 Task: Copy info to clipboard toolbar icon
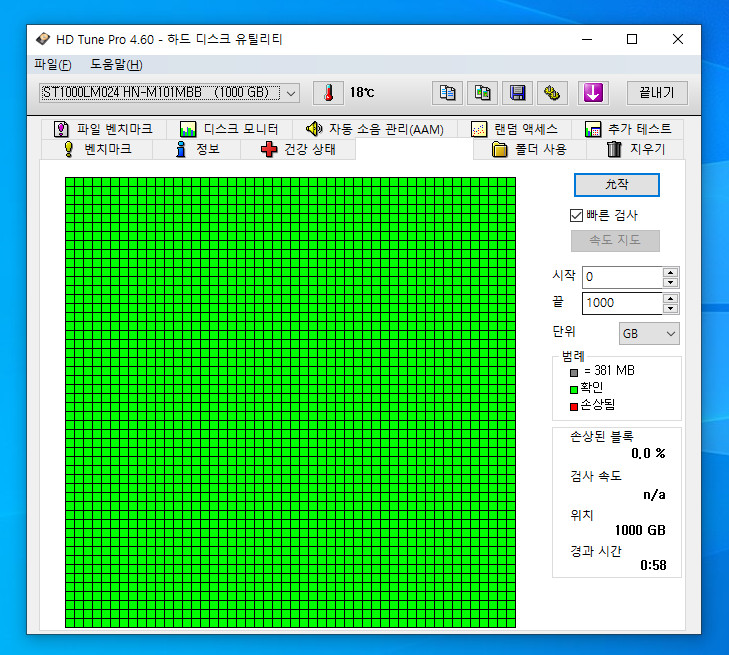(447, 93)
